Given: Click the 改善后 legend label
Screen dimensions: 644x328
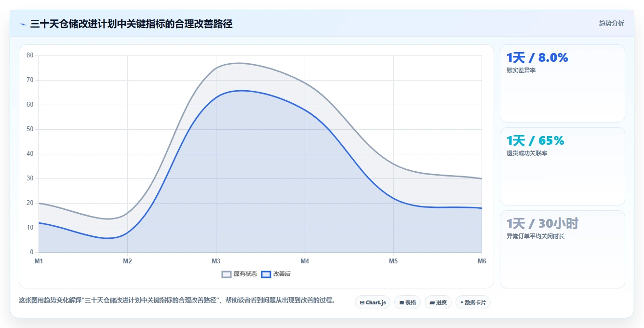Looking at the screenshot, I should tap(282, 274).
